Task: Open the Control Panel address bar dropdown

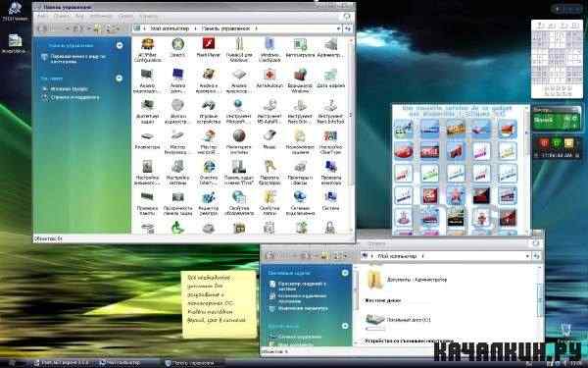Action: [338, 28]
